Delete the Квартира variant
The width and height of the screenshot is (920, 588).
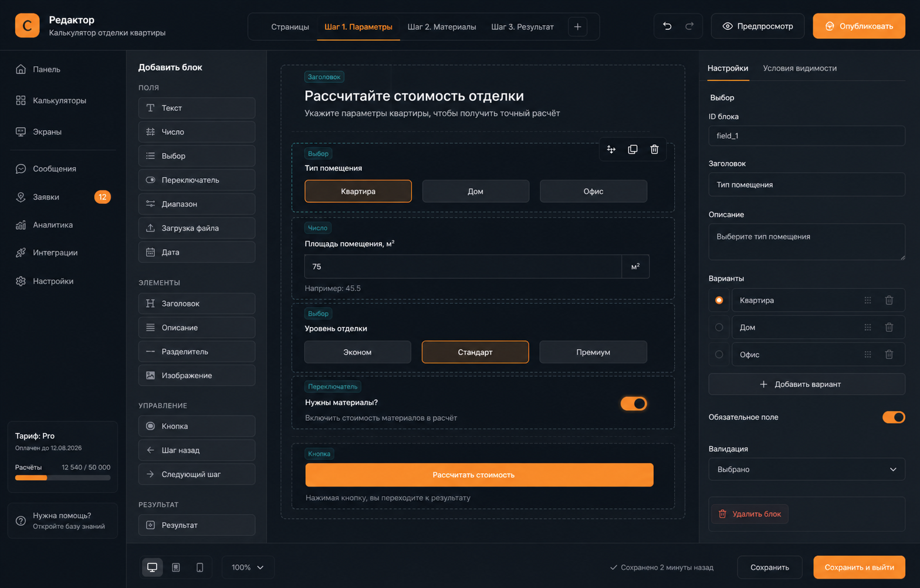889,300
